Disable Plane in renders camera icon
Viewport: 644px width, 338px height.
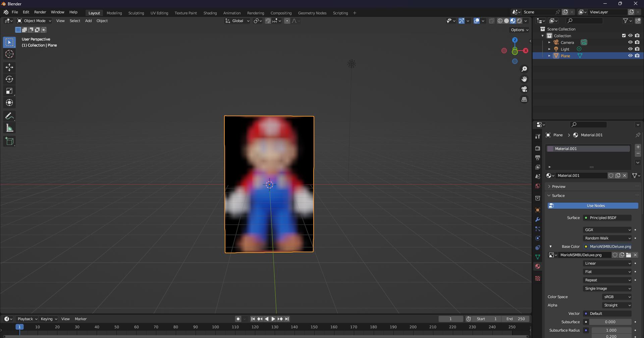[x=637, y=56]
